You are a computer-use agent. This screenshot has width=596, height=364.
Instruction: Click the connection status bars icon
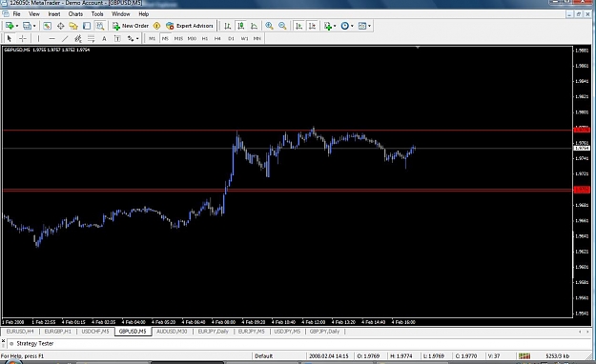click(x=524, y=356)
